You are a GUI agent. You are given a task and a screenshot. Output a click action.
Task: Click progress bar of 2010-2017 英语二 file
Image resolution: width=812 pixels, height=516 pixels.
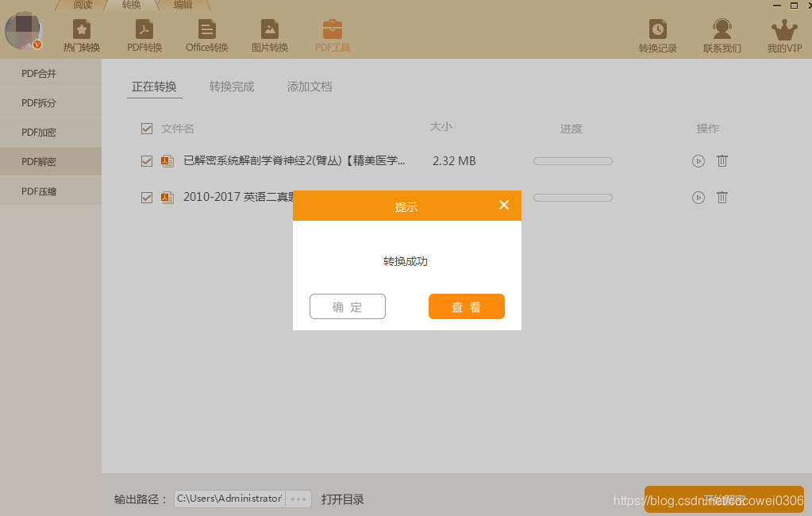click(573, 198)
